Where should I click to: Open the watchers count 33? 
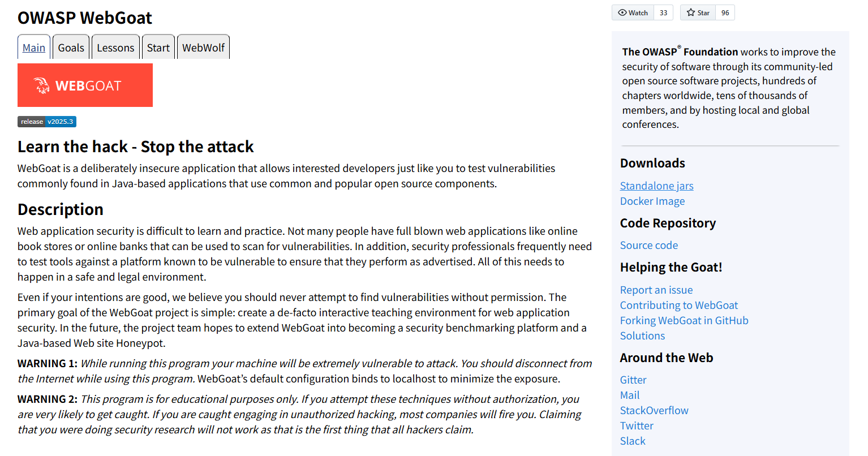664,12
